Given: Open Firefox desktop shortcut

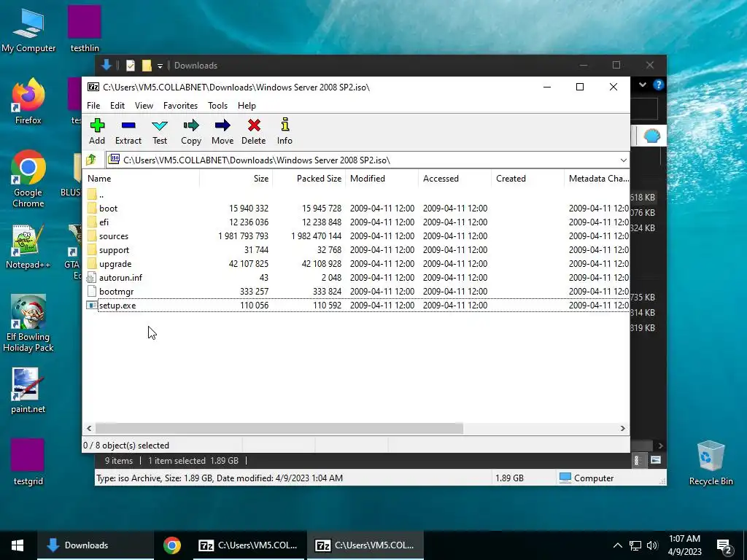Looking at the screenshot, I should (28, 101).
